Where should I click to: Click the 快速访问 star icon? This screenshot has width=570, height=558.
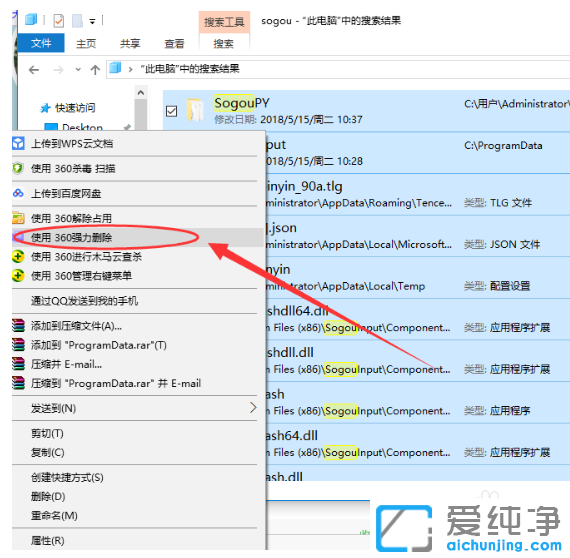click(45, 108)
